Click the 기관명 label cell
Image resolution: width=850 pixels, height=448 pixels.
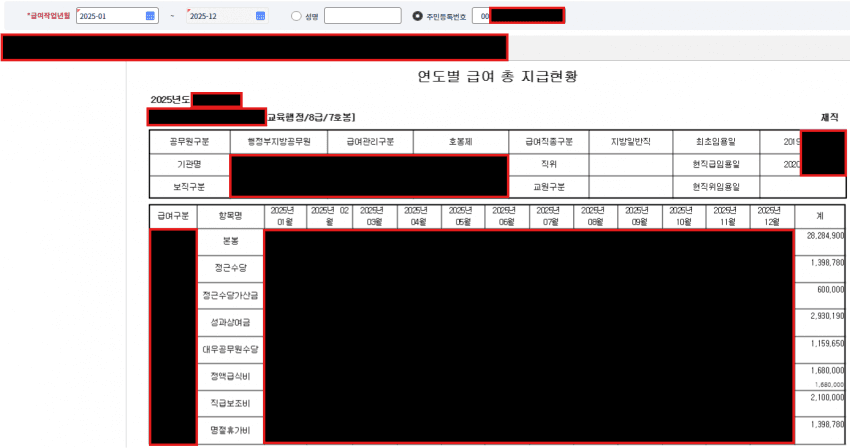[189, 164]
